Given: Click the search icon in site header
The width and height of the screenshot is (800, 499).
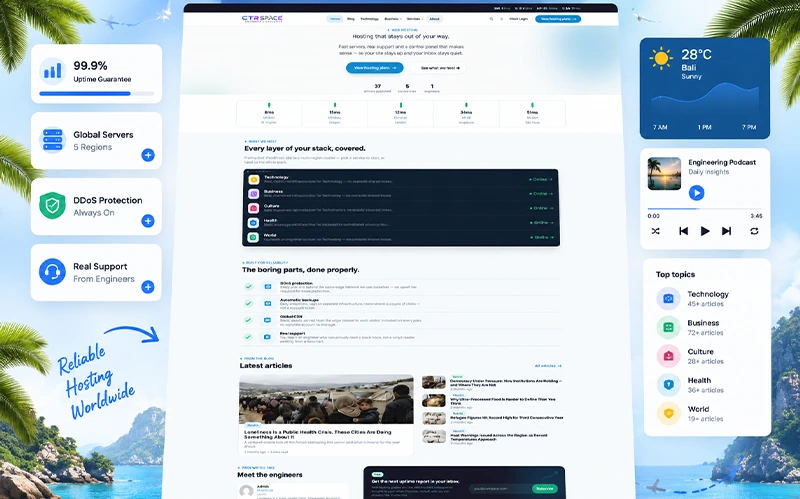Looking at the screenshot, I should [491, 19].
